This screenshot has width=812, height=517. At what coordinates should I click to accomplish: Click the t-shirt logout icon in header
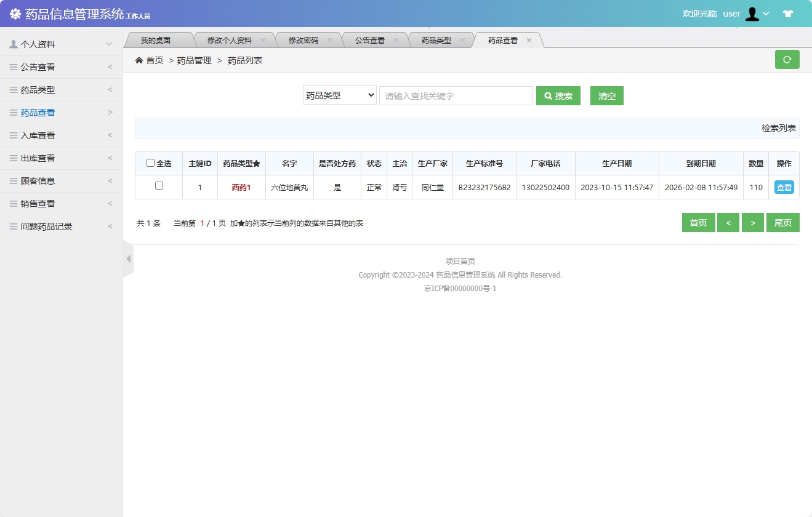pyautogui.click(x=788, y=12)
